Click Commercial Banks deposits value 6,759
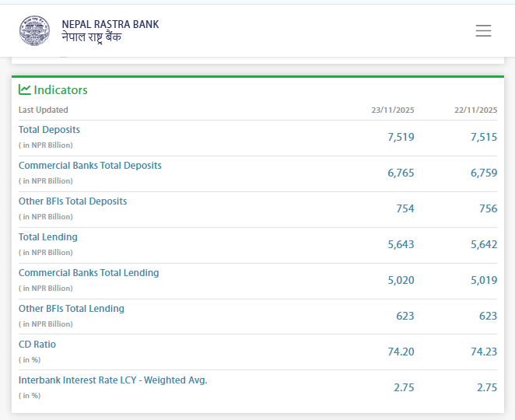Image resolution: width=515 pixels, height=420 pixels. [x=483, y=173]
